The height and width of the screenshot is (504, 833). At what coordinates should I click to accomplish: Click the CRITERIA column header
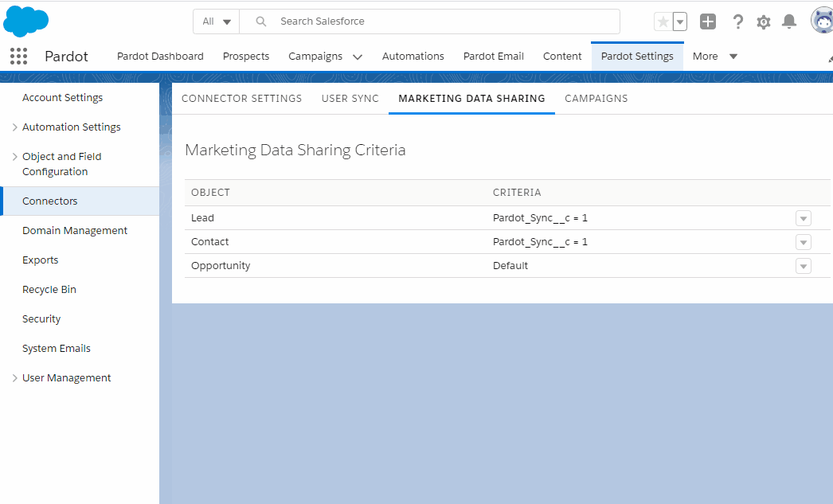pos(517,193)
